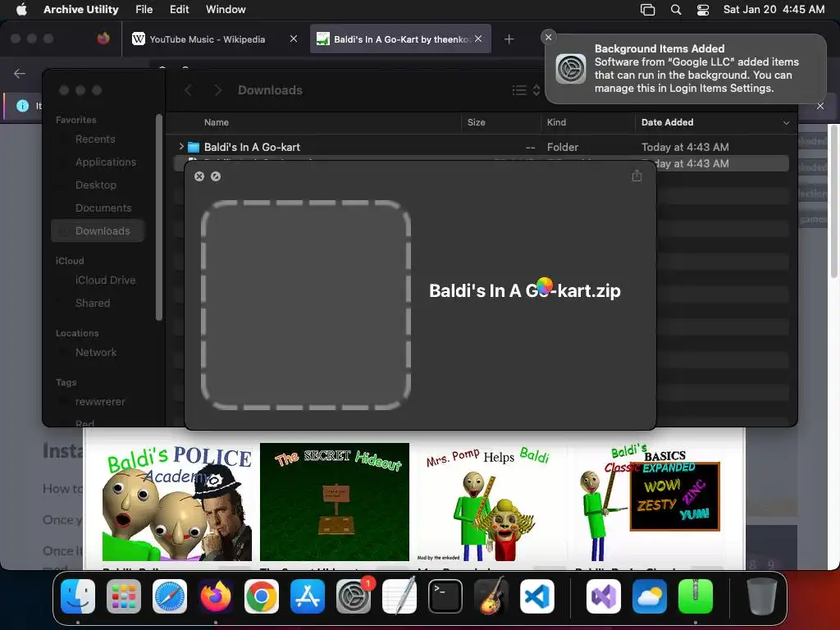Open Finder list view options dropdown
Screen dimensions: 840x630
coord(526,90)
